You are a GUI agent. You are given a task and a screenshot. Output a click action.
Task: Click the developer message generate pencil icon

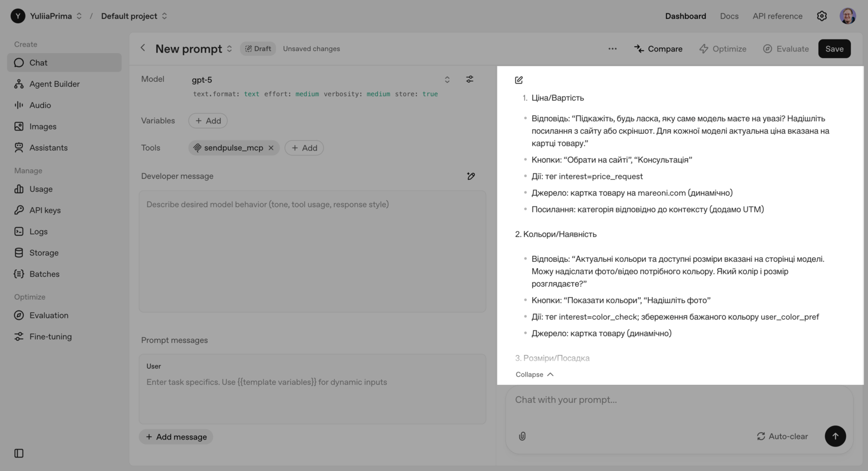(471, 176)
